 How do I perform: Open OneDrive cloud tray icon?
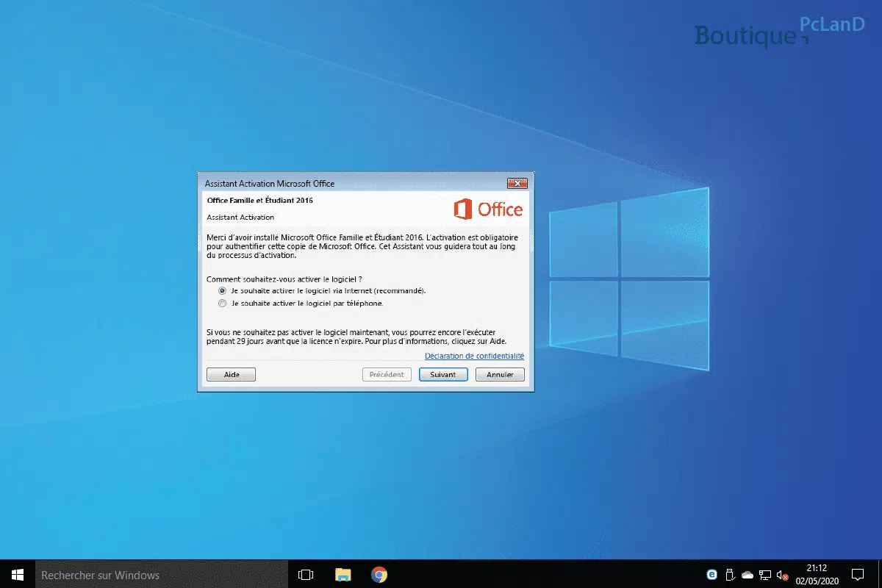(x=747, y=574)
